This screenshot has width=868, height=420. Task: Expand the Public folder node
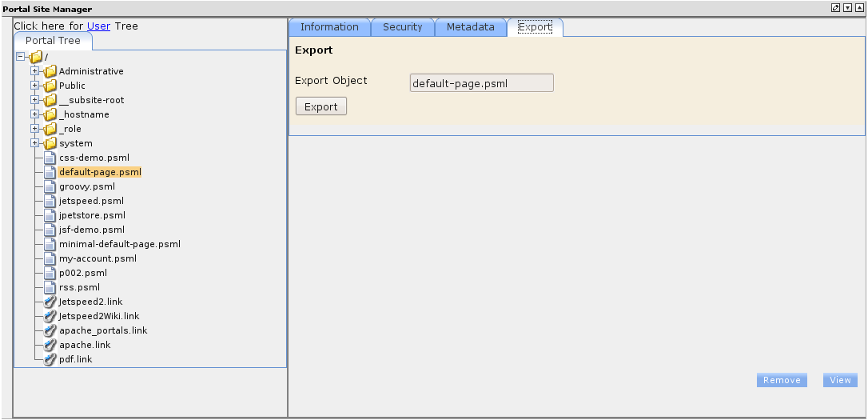(35, 86)
